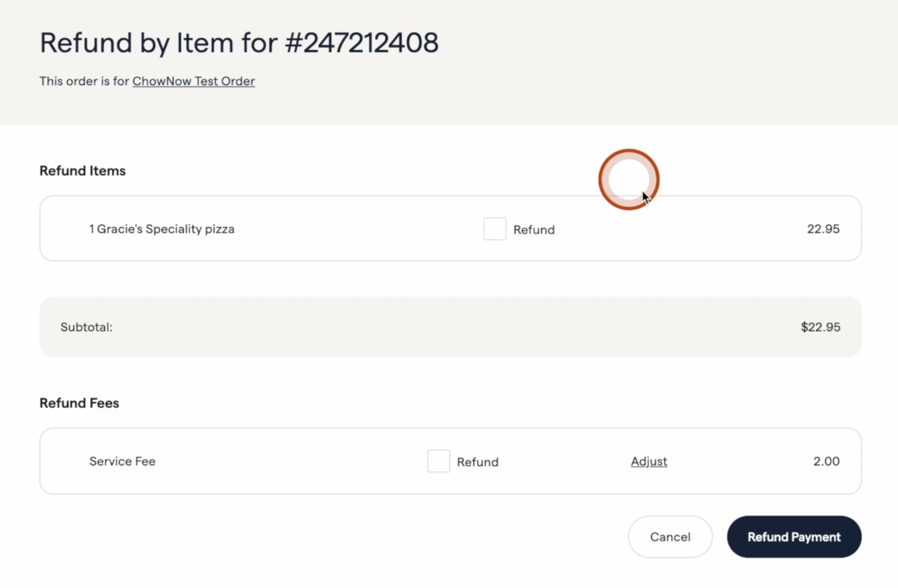
Task: Click the $22.95 subtotal amount
Action: pos(820,327)
